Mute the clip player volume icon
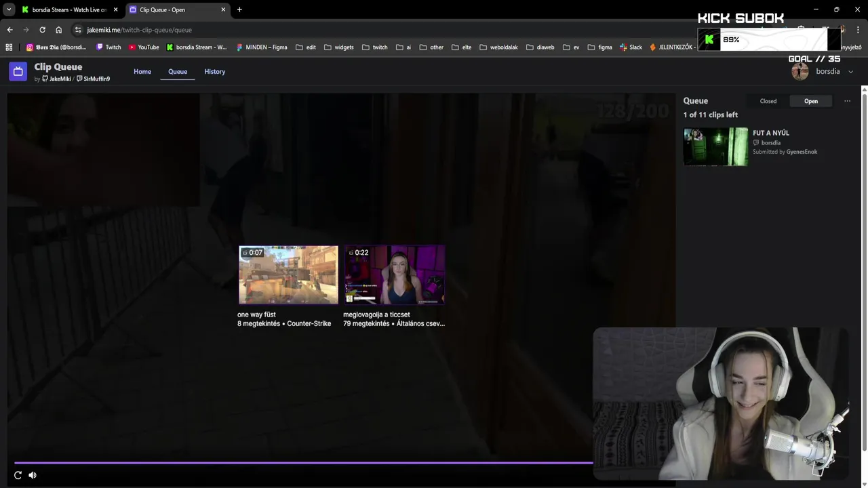 [33, 475]
